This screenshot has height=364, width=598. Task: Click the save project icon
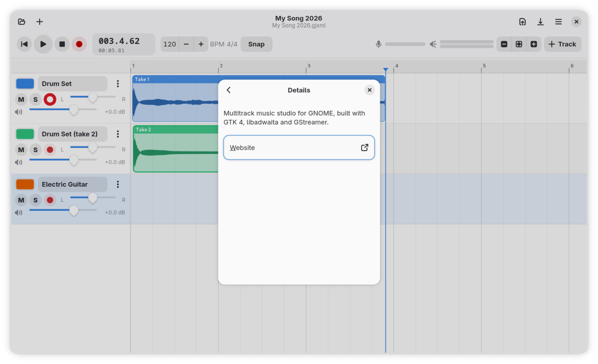(522, 22)
